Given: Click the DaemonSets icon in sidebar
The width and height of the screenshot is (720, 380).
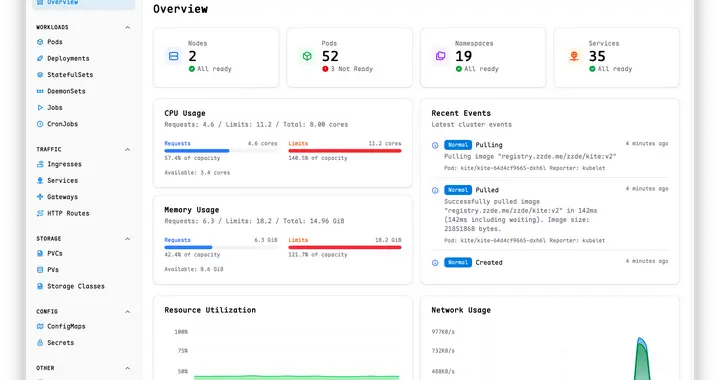Looking at the screenshot, I should [40, 91].
